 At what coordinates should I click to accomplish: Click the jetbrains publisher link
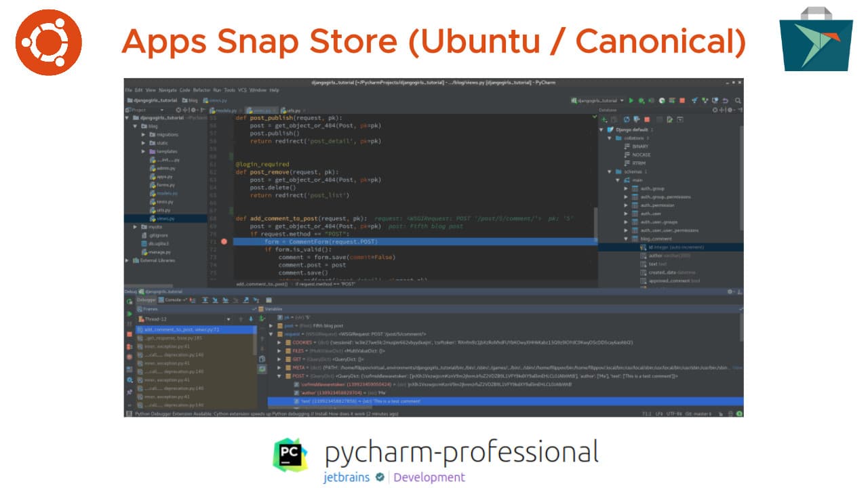[x=347, y=477]
